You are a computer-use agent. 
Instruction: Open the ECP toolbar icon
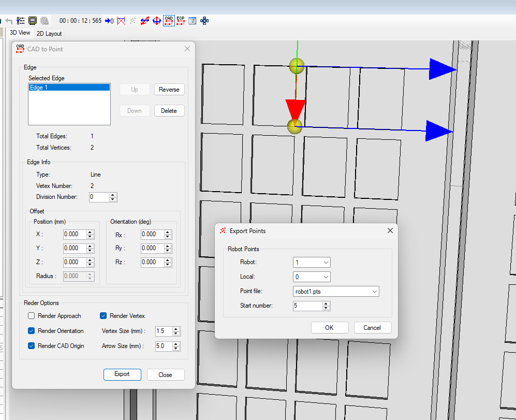tap(181, 21)
